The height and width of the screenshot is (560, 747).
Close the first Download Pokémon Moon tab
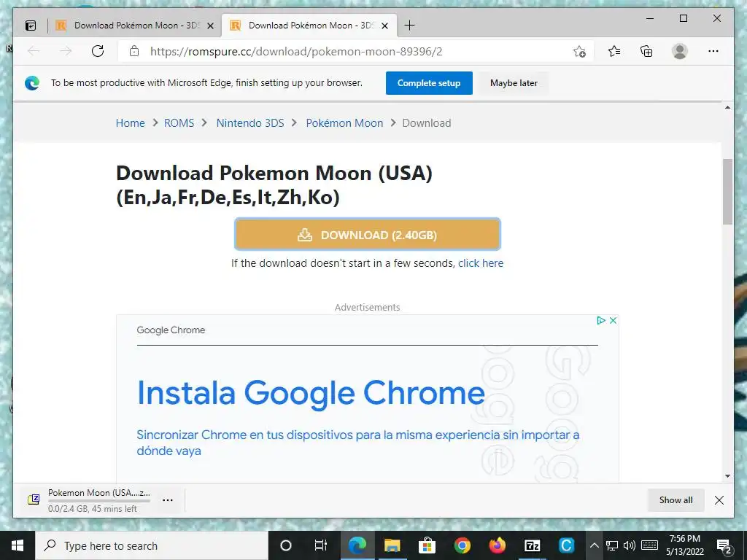(x=210, y=26)
